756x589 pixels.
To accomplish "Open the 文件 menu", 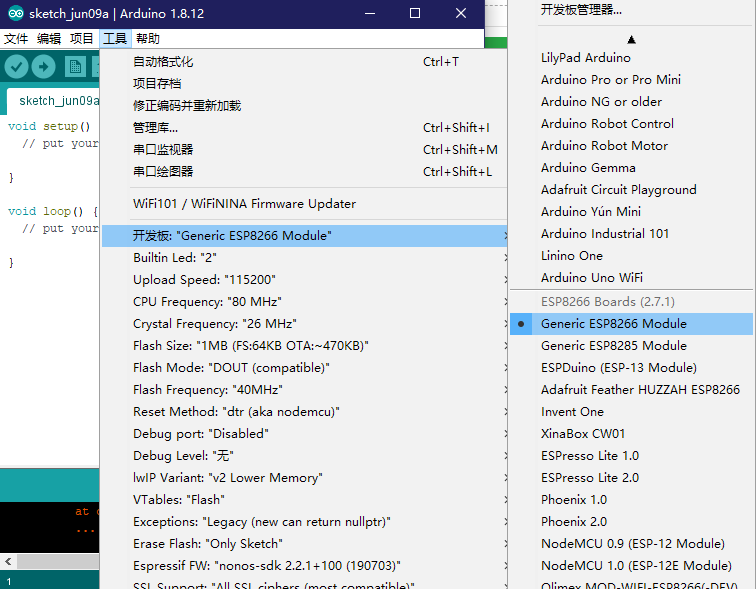I will pyautogui.click(x=16, y=39).
